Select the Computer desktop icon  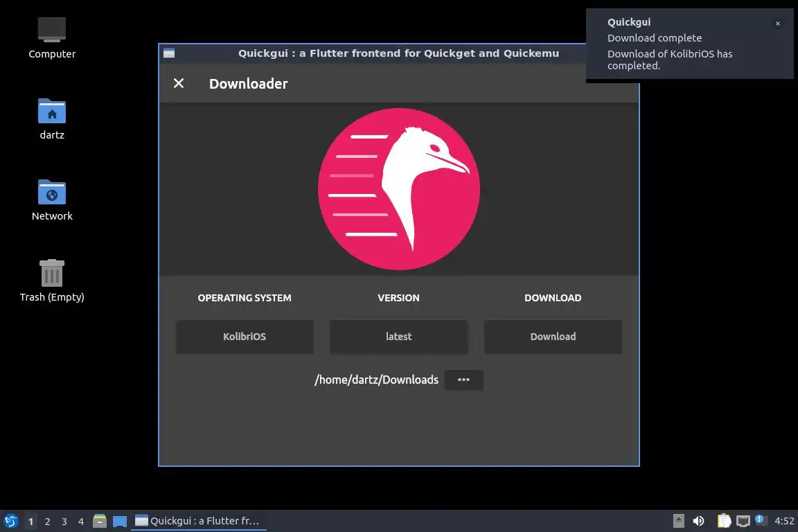(52, 38)
